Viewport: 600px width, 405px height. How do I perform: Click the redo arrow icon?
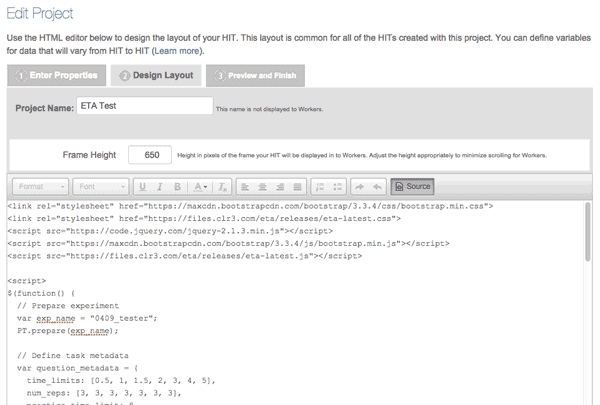point(359,187)
